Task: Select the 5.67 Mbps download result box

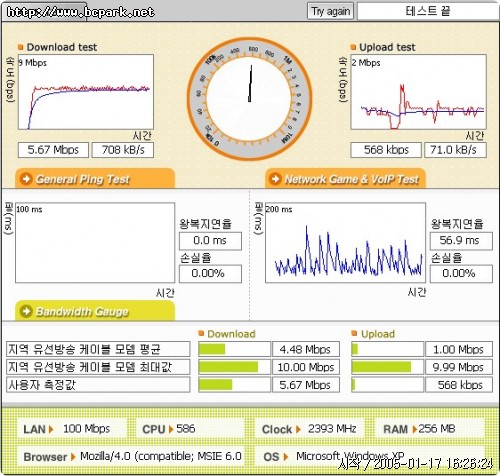Action: (x=53, y=150)
